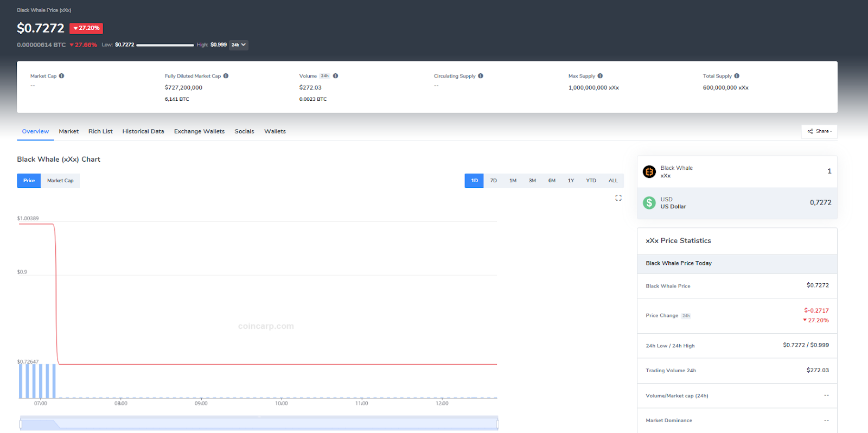868x433 pixels.
Task: Switch chart to Market Cap view
Action: (60, 181)
